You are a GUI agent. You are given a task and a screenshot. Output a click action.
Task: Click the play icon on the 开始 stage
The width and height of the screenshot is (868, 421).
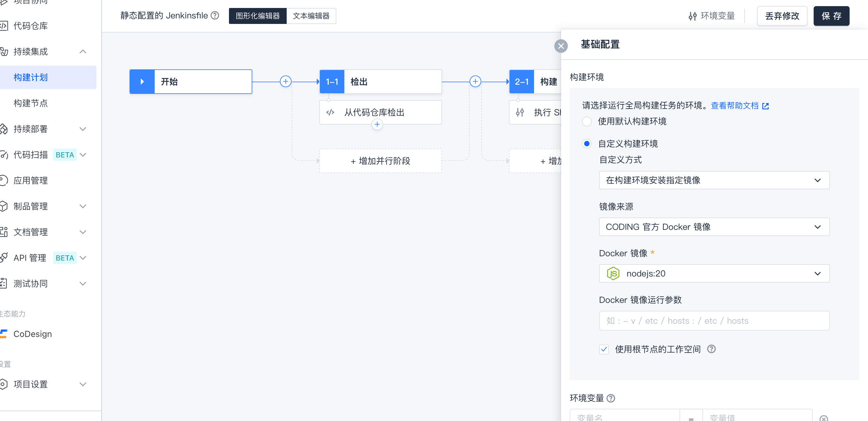click(142, 82)
